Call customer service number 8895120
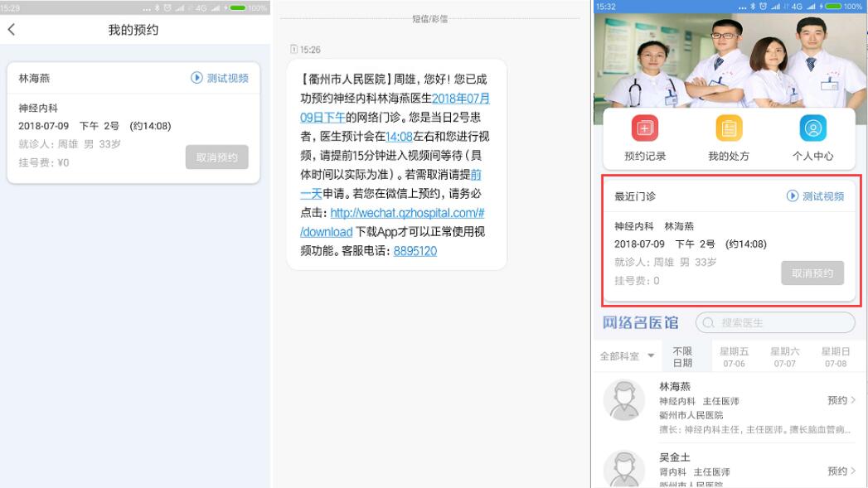The width and height of the screenshot is (868, 488). (x=415, y=251)
